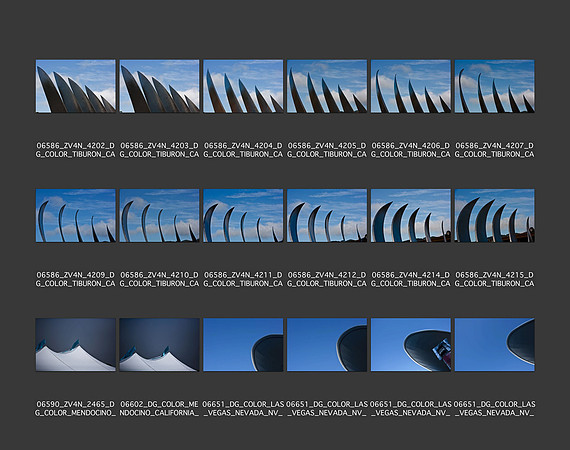Screen dimensions: 570x450
Task: Click the 06586_ZV4N_4202 filename label
Action: (x=76, y=150)
